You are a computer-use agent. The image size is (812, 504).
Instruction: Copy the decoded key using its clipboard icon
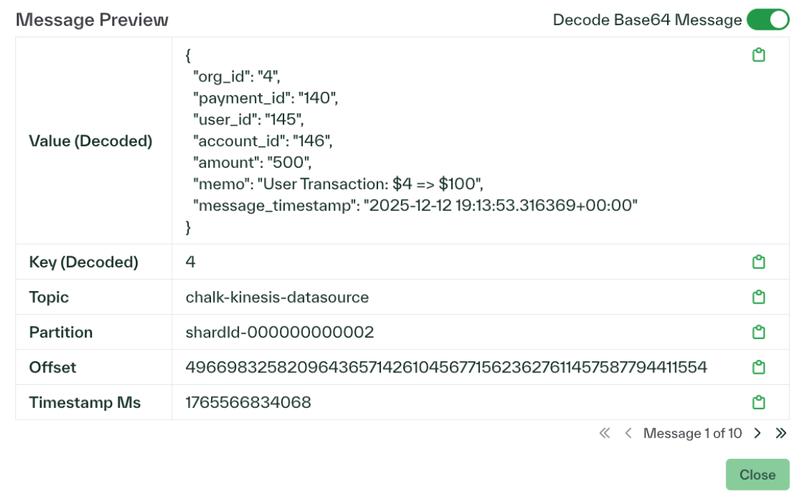pos(758,262)
